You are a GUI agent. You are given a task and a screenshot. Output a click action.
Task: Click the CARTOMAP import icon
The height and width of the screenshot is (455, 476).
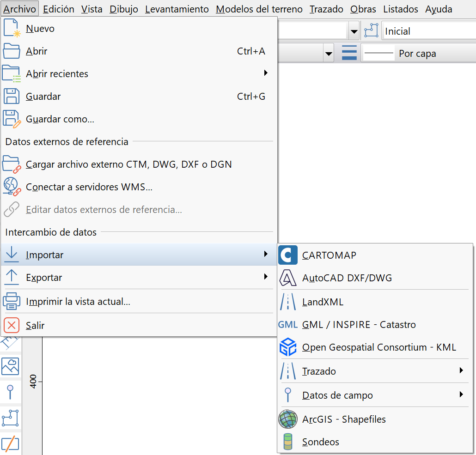tap(288, 255)
